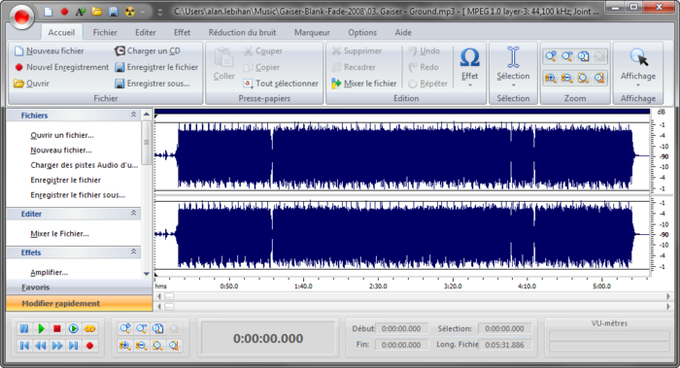The height and width of the screenshot is (368, 680).
Task: Click the upper horizontal scrollbar's right arrow
Action: 668,296
